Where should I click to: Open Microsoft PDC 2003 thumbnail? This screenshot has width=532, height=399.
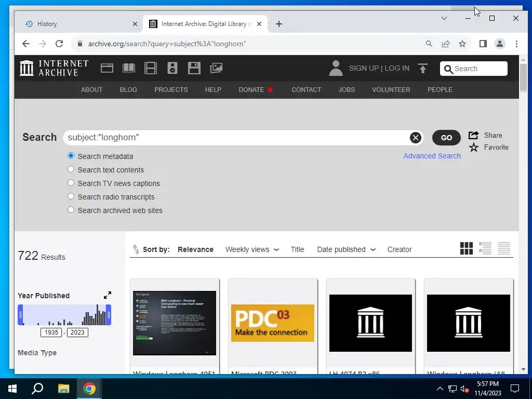point(273,323)
